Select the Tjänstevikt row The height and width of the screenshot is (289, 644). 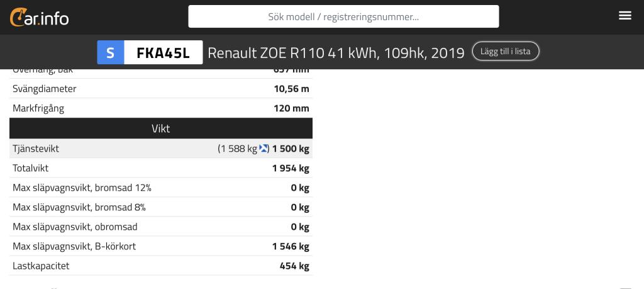click(161, 149)
